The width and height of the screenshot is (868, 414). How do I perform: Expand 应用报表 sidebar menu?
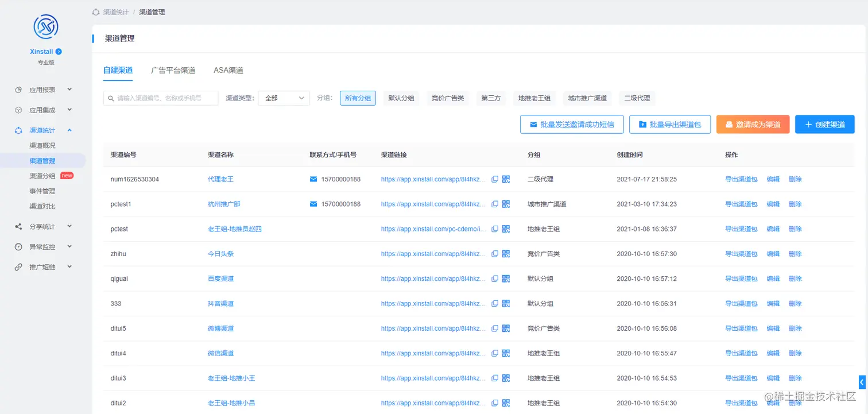(43, 90)
